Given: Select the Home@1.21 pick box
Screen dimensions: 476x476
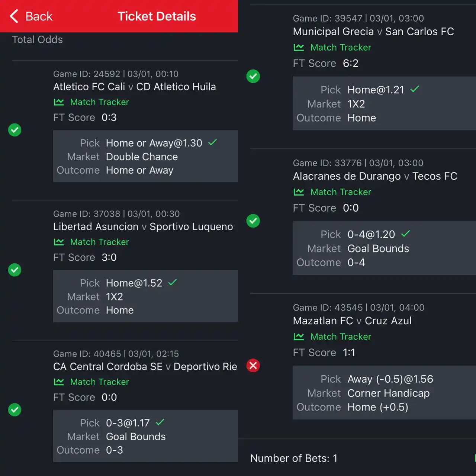Looking at the screenshot, I should 385,103.
